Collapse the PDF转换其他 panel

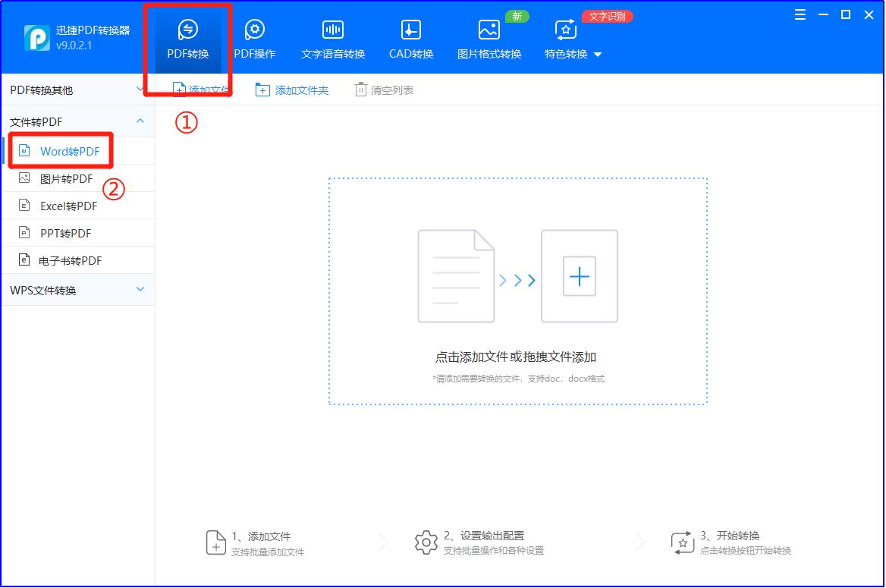[139, 89]
